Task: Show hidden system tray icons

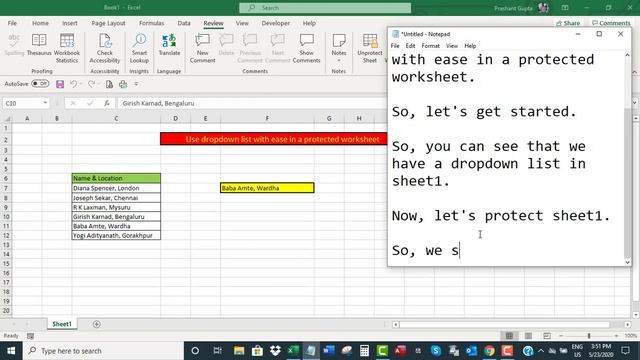Action: pos(541,351)
